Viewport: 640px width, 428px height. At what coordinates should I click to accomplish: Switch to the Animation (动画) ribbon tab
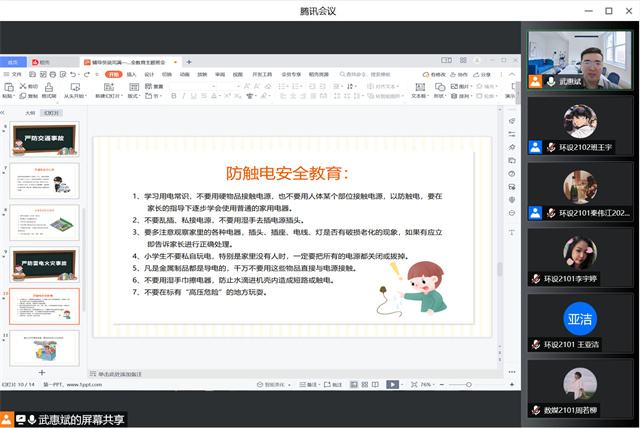(x=184, y=74)
